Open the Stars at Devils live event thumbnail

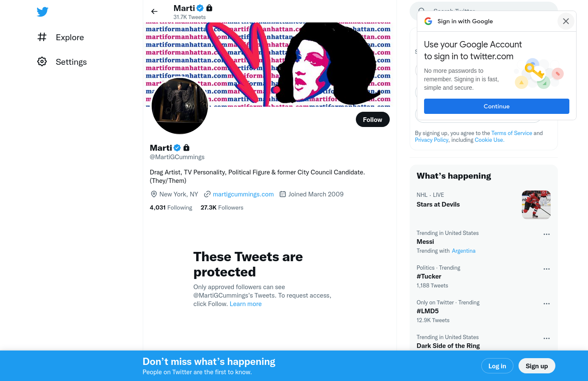[x=536, y=204]
